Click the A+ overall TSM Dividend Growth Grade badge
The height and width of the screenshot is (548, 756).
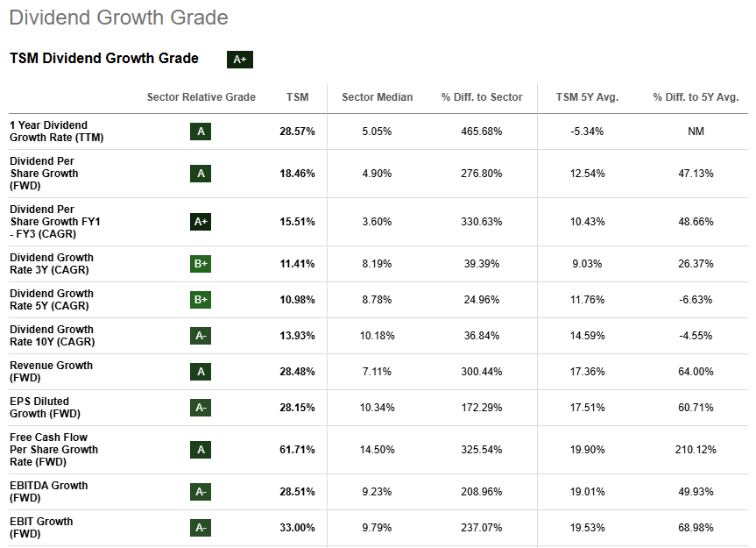click(x=239, y=60)
